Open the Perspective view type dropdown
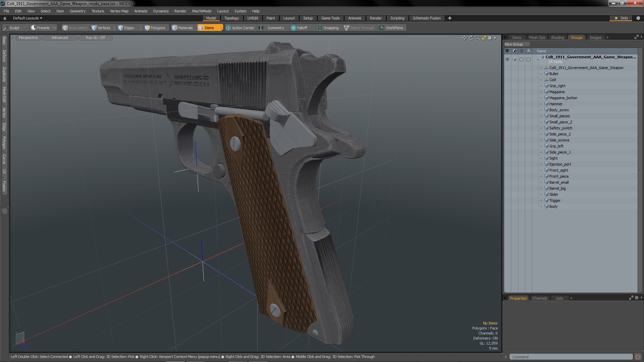This screenshot has width=644, height=362. point(28,38)
